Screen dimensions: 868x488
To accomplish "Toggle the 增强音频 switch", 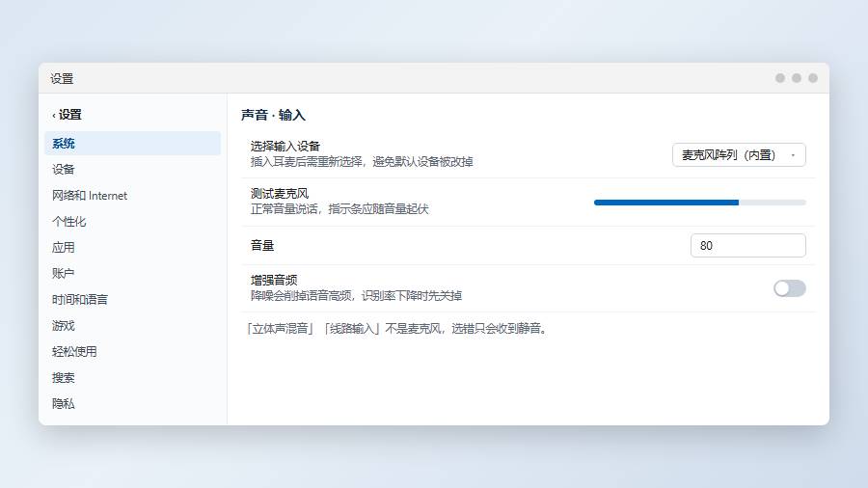I will pos(789,288).
